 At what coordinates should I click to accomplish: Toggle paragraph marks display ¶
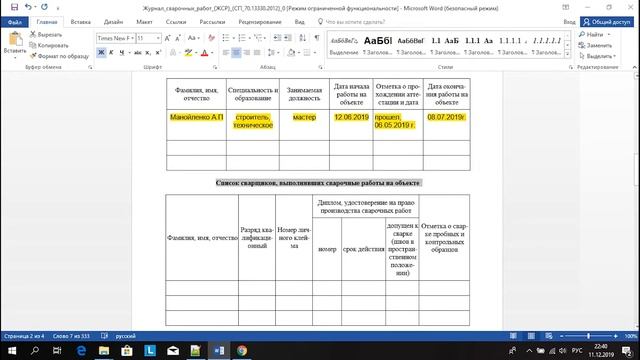317,38
